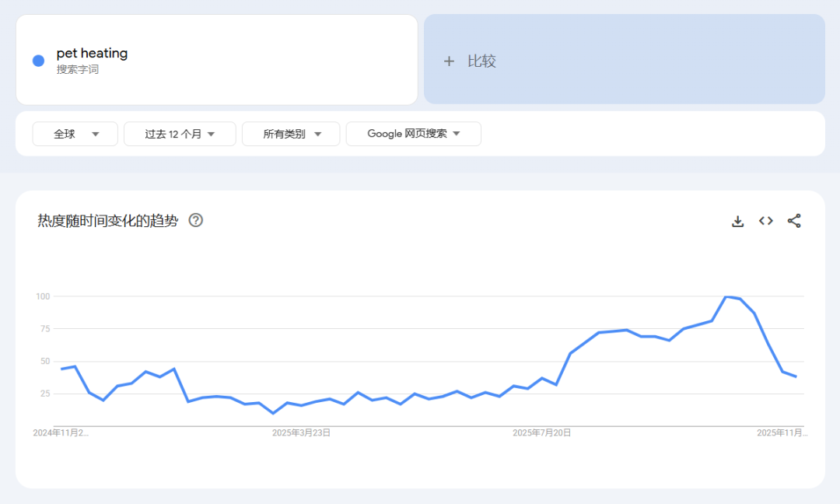Click the 搜索字词 label under pet heating
The width and height of the screenshot is (840, 504).
point(75,68)
